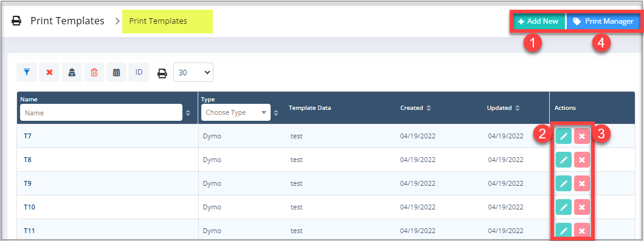This screenshot has height=241, width=644.
Task: Edit template T10 with pencil icon
Action: pyautogui.click(x=564, y=207)
